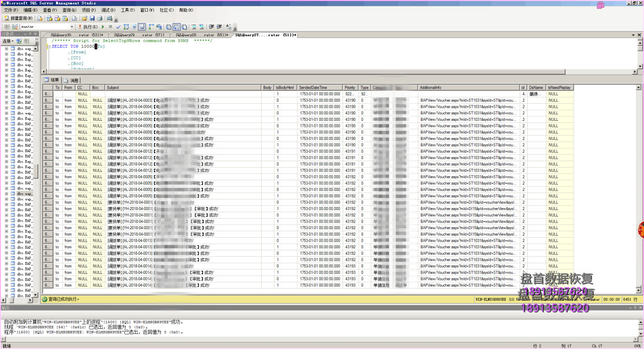
Task: Click the cell containing AL-2018-04-0003
Action: [183, 100]
